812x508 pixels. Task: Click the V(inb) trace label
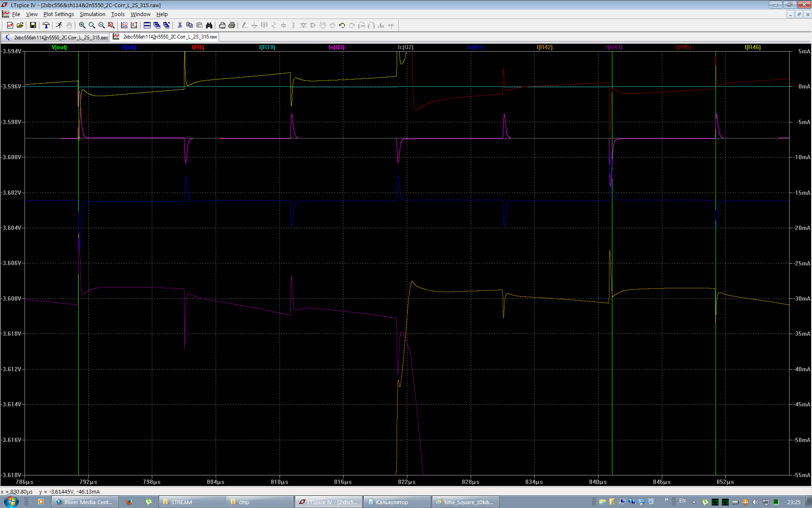tap(129, 47)
